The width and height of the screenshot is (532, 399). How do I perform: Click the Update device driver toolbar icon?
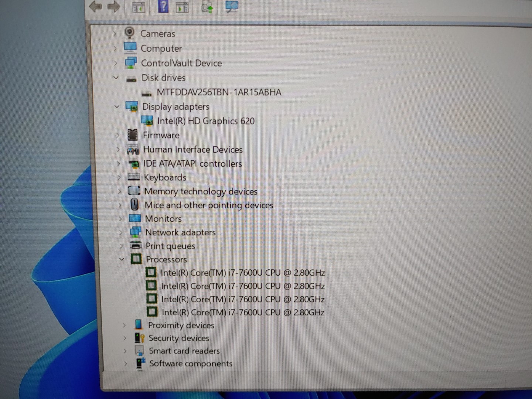[207, 7]
